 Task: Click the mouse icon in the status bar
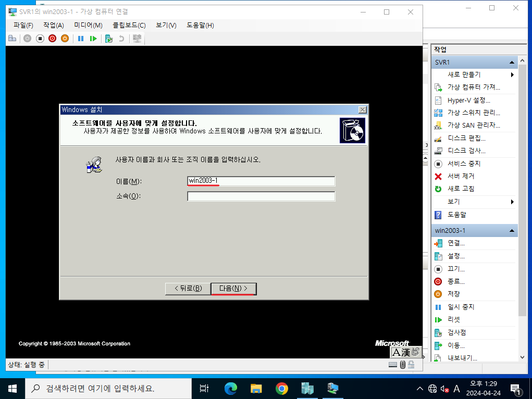point(403,365)
